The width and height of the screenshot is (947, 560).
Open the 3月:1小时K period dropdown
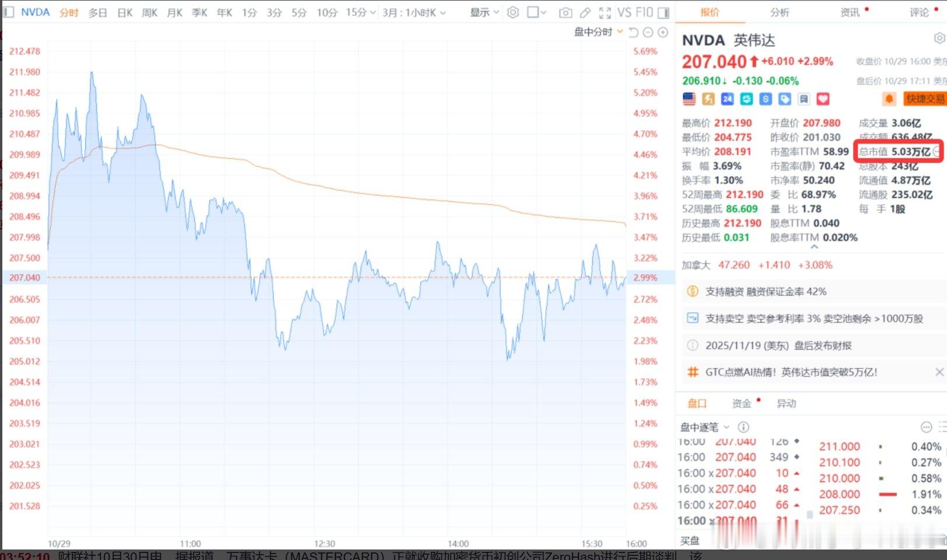[414, 12]
